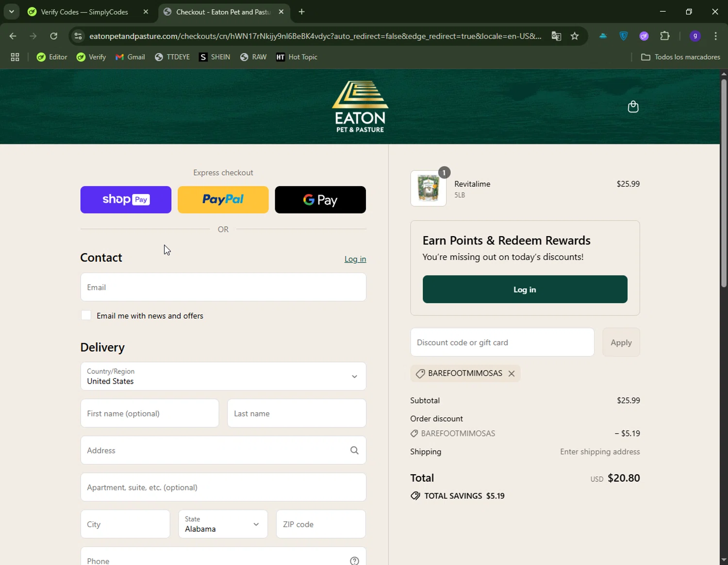Select the Checkout - Eaton Pet tab
The image size is (728, 565).
tap(224, 12)
